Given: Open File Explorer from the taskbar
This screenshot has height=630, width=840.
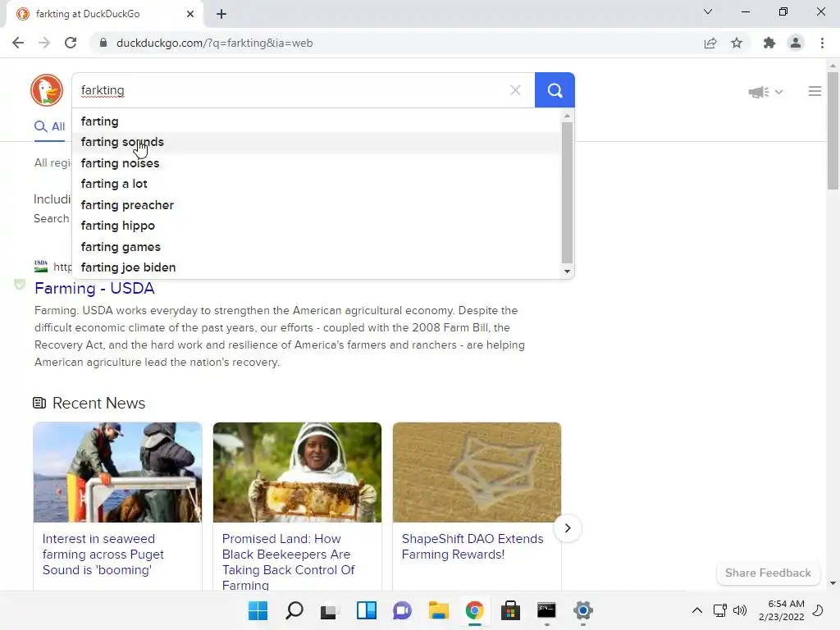Looking at the screenshot, I should point(438,610).
